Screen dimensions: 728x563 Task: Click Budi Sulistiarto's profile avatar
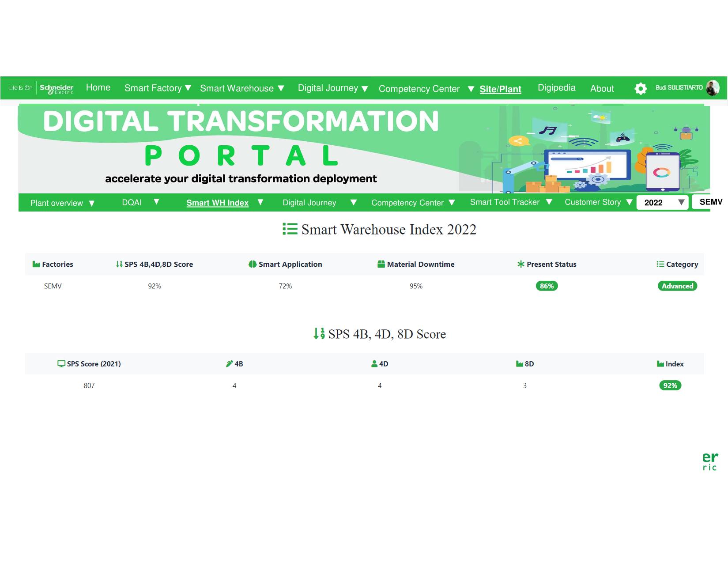coord(712,88)
